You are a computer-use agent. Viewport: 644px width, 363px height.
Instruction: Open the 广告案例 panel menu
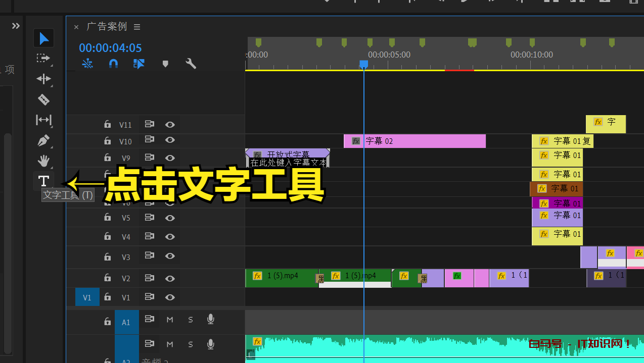click(137, 27)
